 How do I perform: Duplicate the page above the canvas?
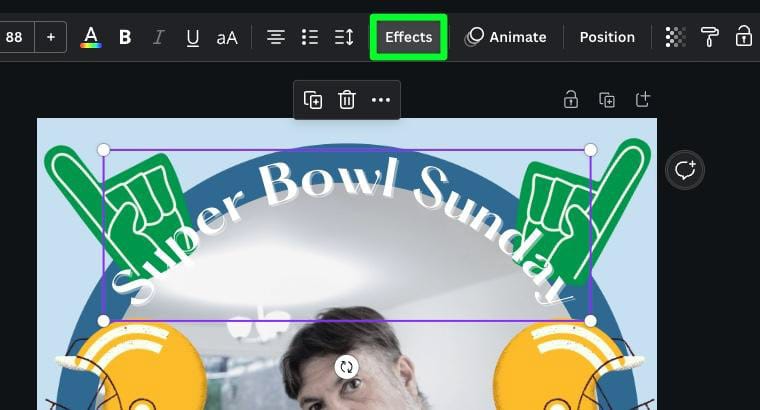coord(607,100)
